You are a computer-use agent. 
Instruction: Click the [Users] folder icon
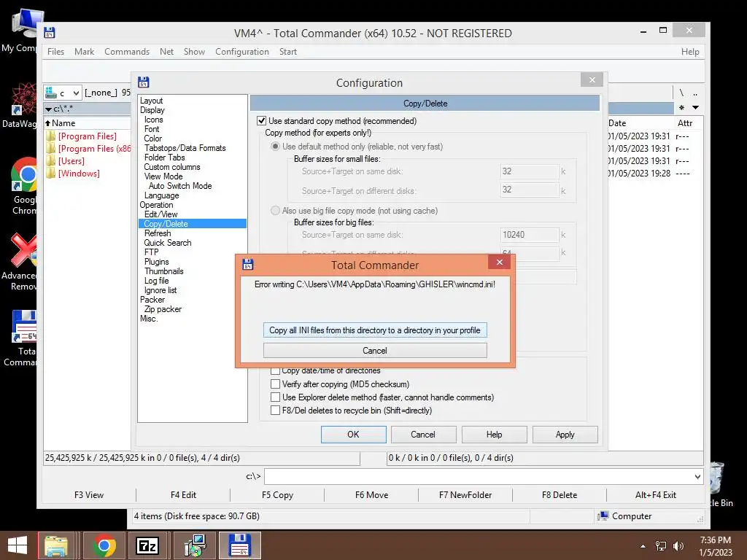click(x=50, y=161)
